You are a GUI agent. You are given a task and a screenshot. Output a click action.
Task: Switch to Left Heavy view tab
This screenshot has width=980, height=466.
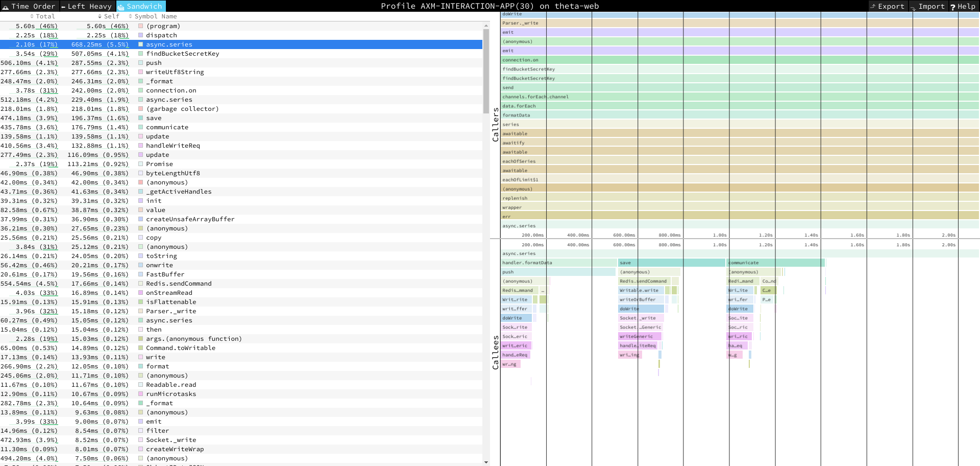point(87,6)
